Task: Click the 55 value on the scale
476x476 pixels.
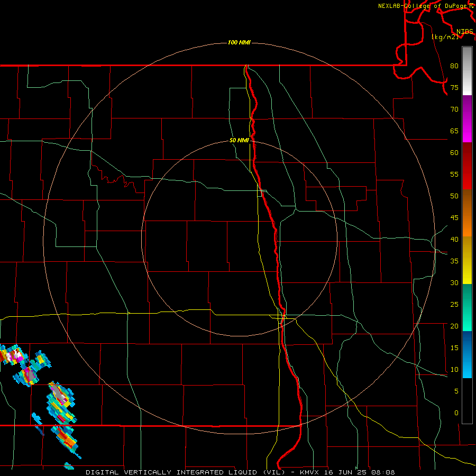Action: point(454,174)
